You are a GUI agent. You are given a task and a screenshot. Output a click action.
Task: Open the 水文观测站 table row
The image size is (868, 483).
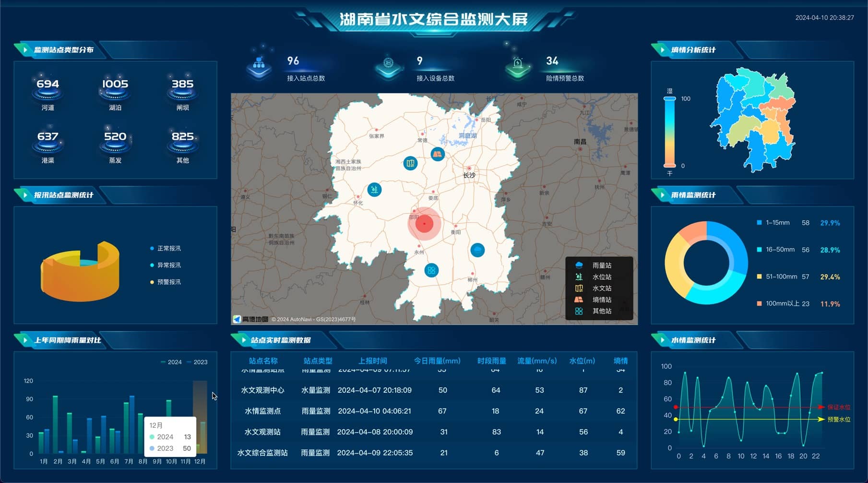(434, 432)
